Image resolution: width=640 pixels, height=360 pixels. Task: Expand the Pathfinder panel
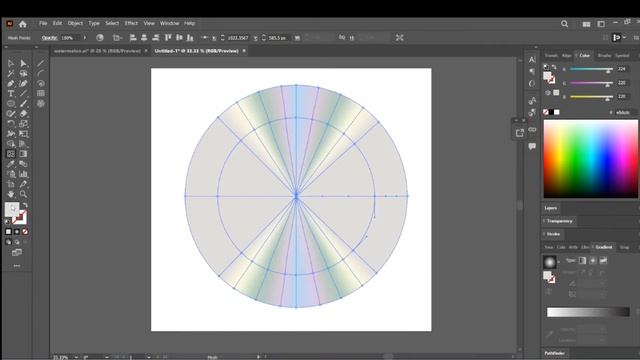pos(554,353)
